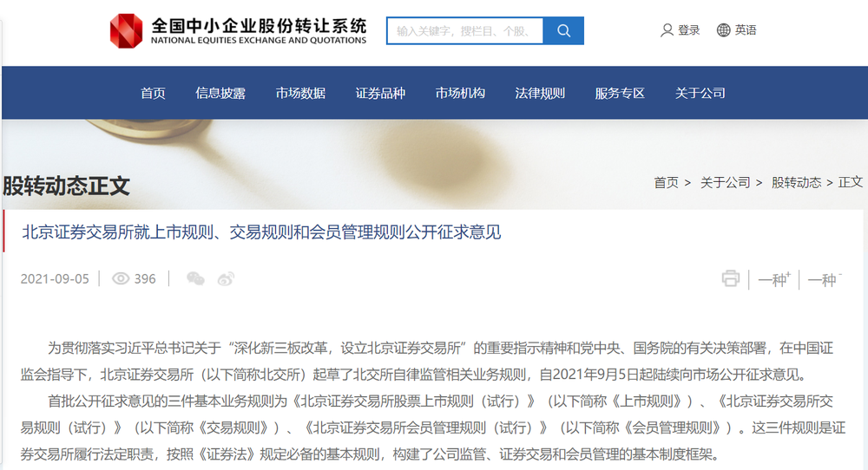Click the globe language icon
Screen dimensions: 868x470
(723, 30)
